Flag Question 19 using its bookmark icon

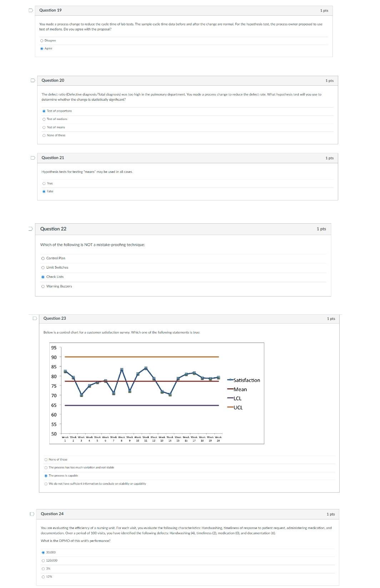tap(31, 10)
